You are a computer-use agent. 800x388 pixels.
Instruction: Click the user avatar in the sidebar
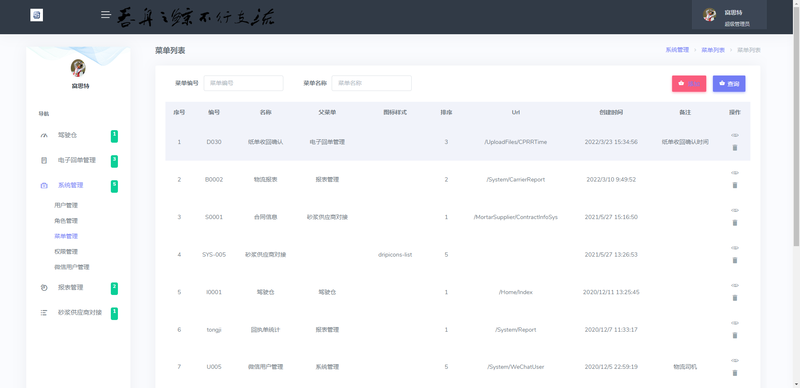click(x=78, y=67)
